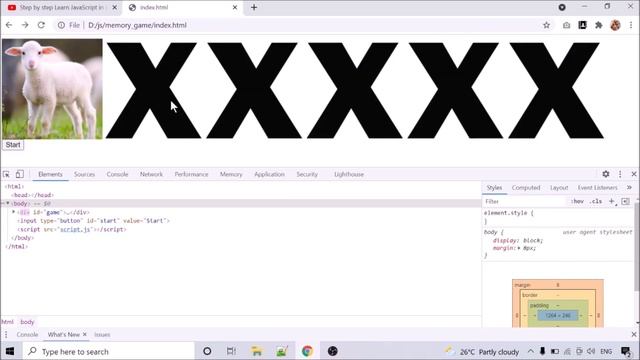Open the Application tab
This screenshot has height=360, width=640.
(269, 174)
